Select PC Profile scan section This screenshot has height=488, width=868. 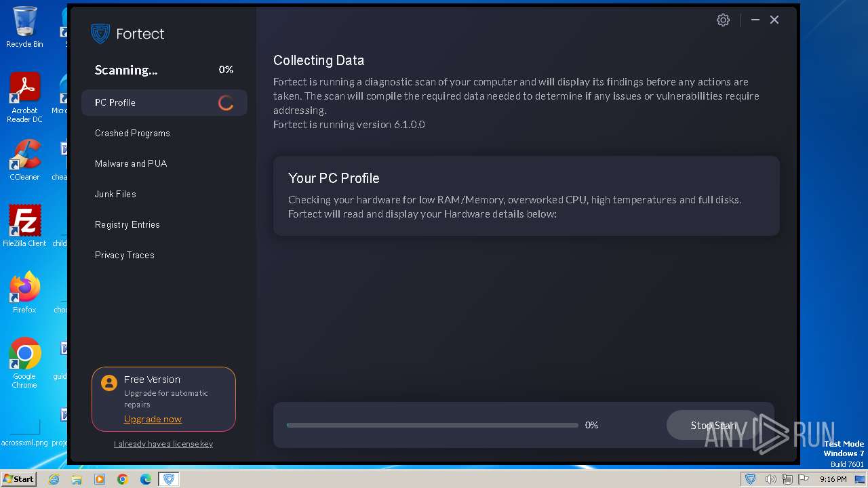(x=164, y=103)
